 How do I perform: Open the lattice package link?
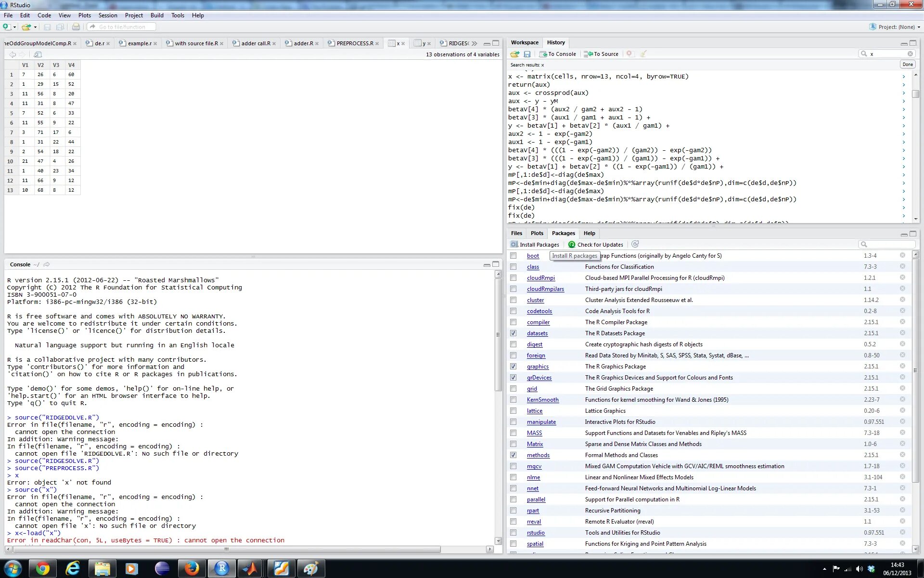[x=534, y=411]
